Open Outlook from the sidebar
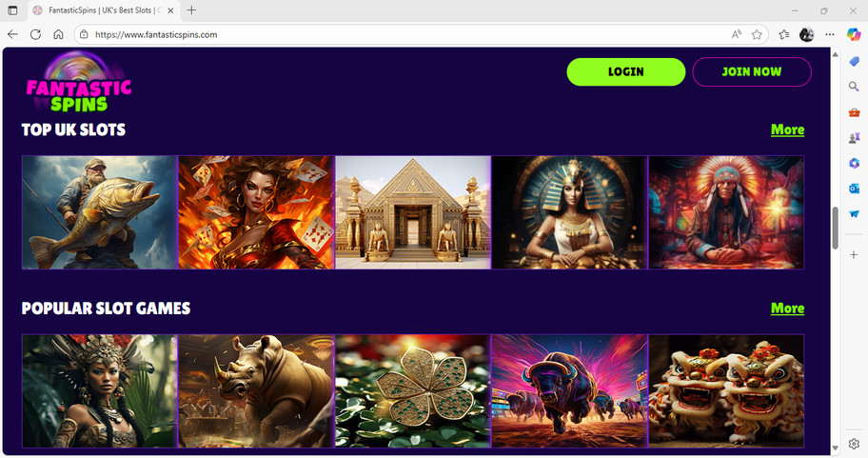The width and height of the screenshot is (868, 458). (x=854, y=189)
